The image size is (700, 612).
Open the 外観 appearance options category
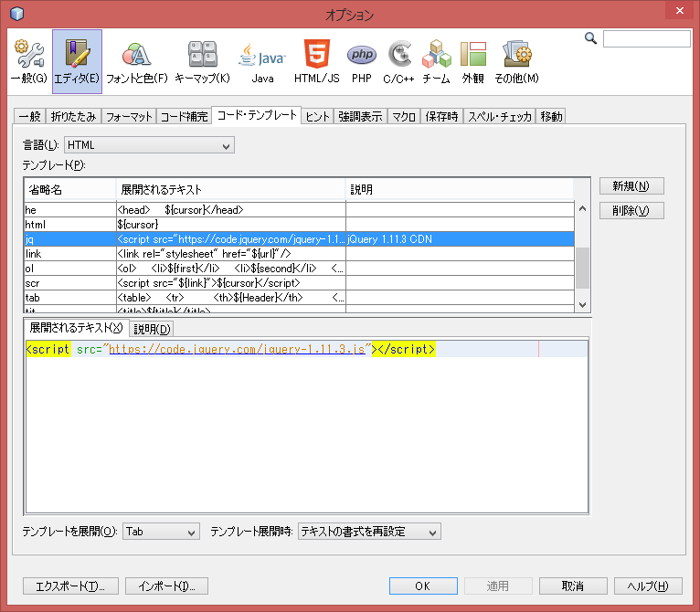[472, 62]
